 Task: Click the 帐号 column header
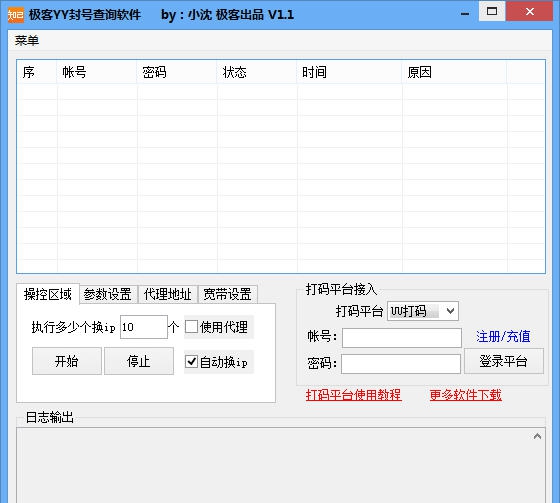click(x=96, y=72)
